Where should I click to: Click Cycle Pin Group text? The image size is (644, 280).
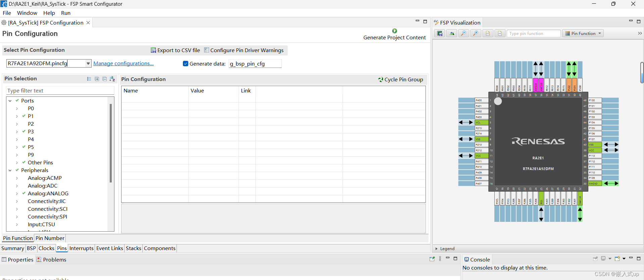coord(404,80)
